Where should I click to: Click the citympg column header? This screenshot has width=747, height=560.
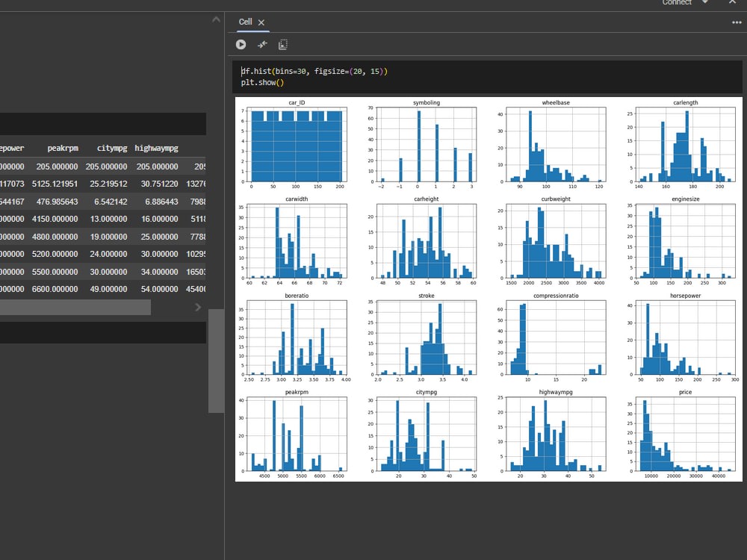pyautogui.click(x=112, y=148)
